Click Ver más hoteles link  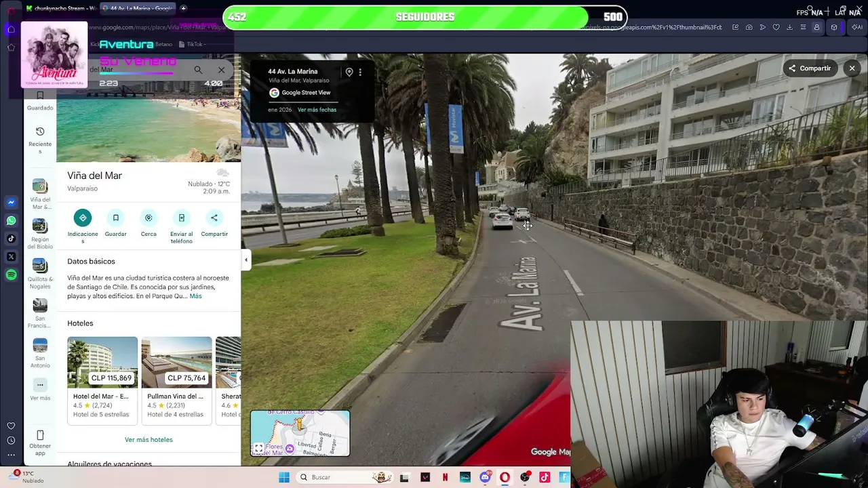[x=149, y=440]
